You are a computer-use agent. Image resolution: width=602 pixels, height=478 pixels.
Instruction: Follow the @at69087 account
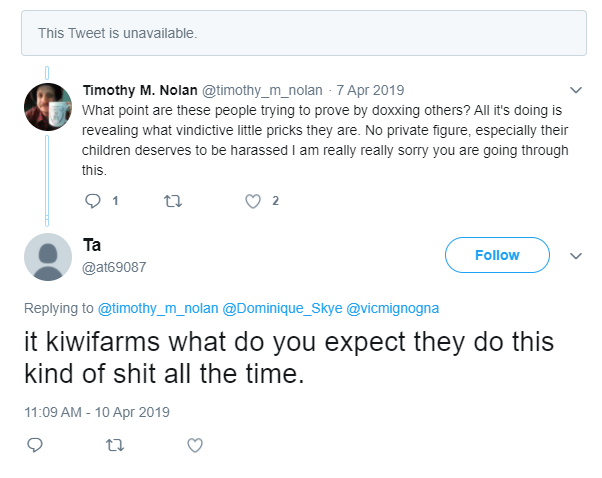497,255
